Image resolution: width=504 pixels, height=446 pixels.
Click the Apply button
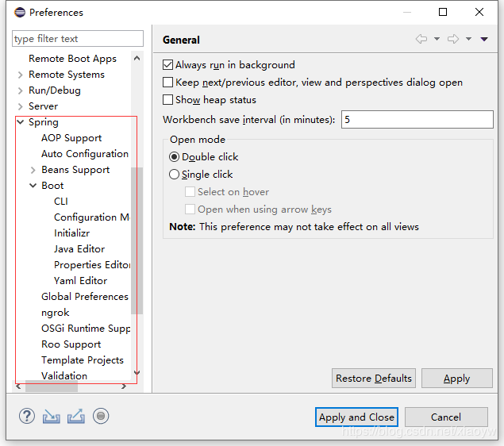click(456, 379)
